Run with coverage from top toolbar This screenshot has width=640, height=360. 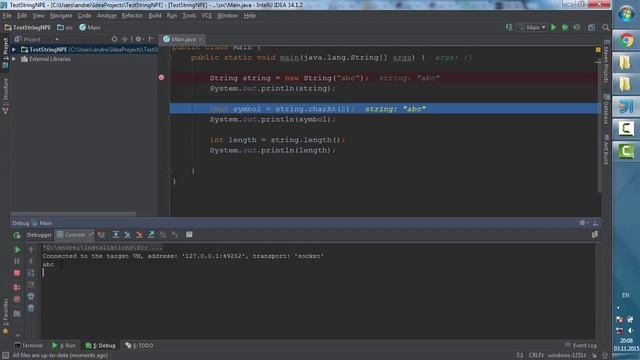[x=577, y=27]
